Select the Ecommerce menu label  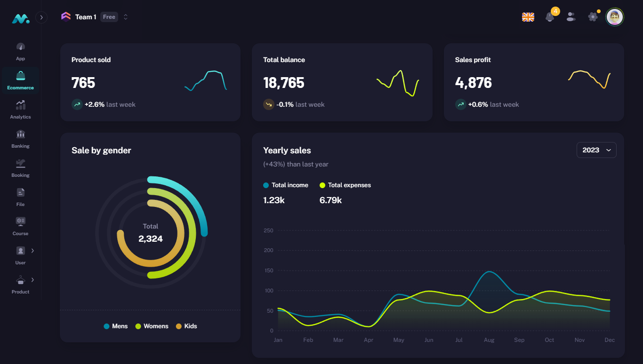pos(21,88)
